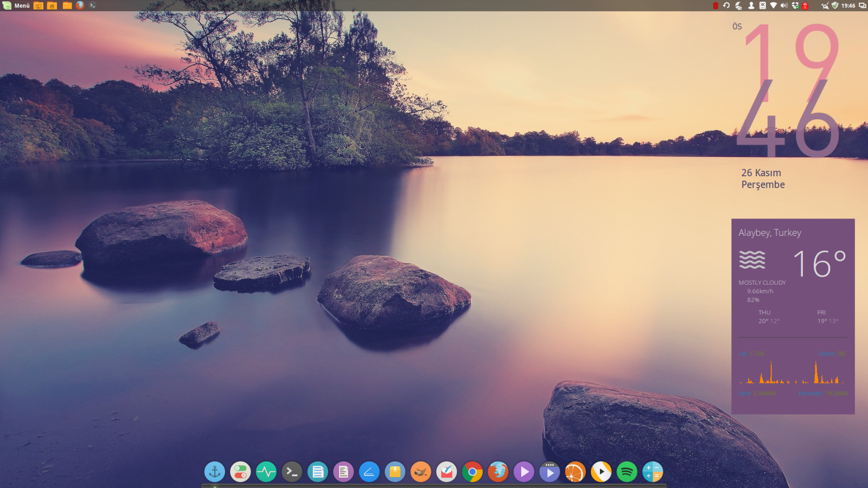Click the 16° temperature reading
The width and height of the screenshot is (868, 488).
[820, 264]
